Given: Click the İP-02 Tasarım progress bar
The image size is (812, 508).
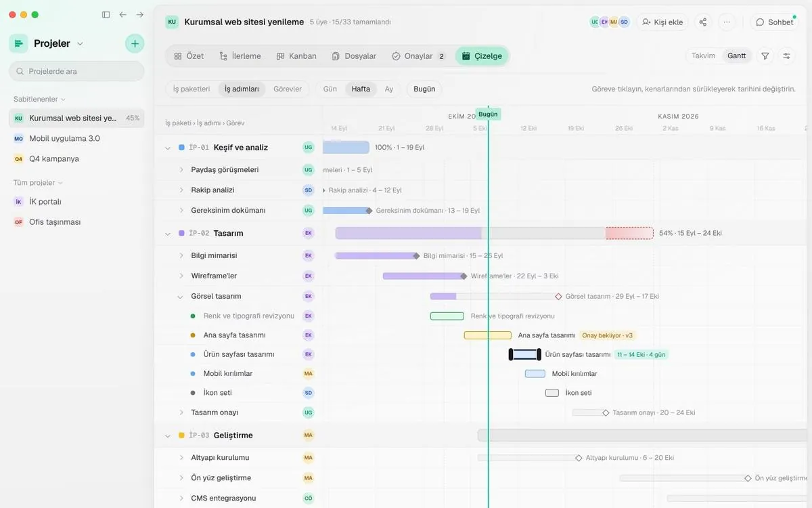Looking at the screenshot, I should 494,233.
